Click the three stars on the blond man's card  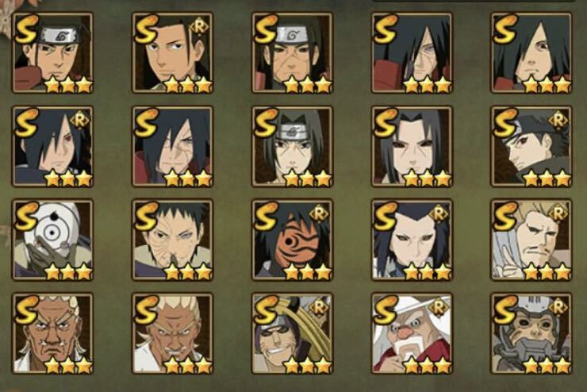pos(547,271)
